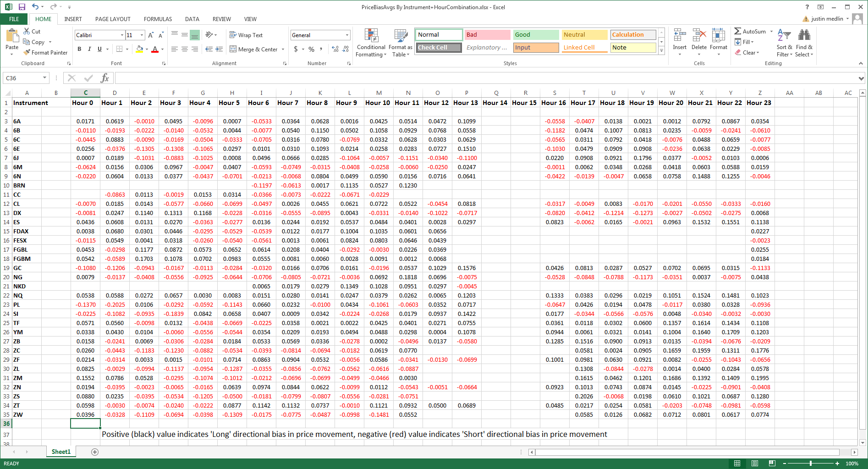This screenshot has width=868, height=469.
Task: Click the Copy button
Action: tap(34, 42)
